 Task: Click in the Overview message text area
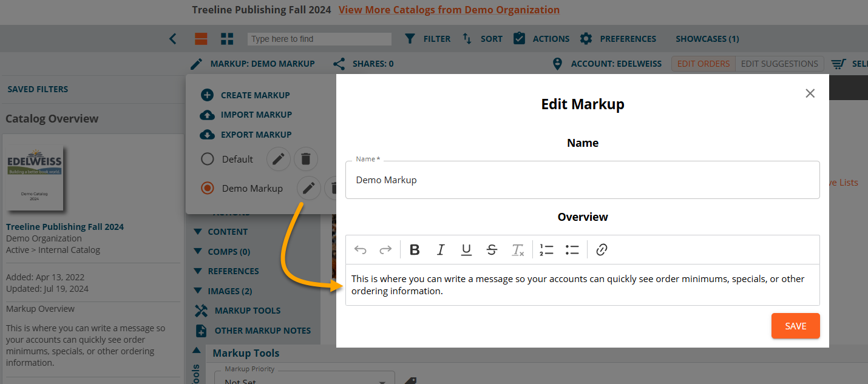(x=583, y=285)
